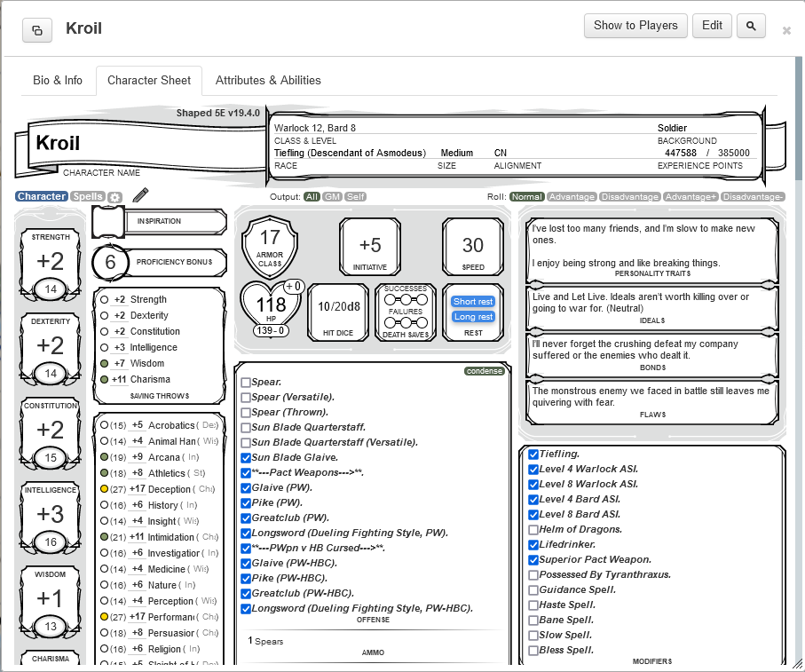Click the HP heart icon
The height and width of the screenshot is (672, 805).
271,307
